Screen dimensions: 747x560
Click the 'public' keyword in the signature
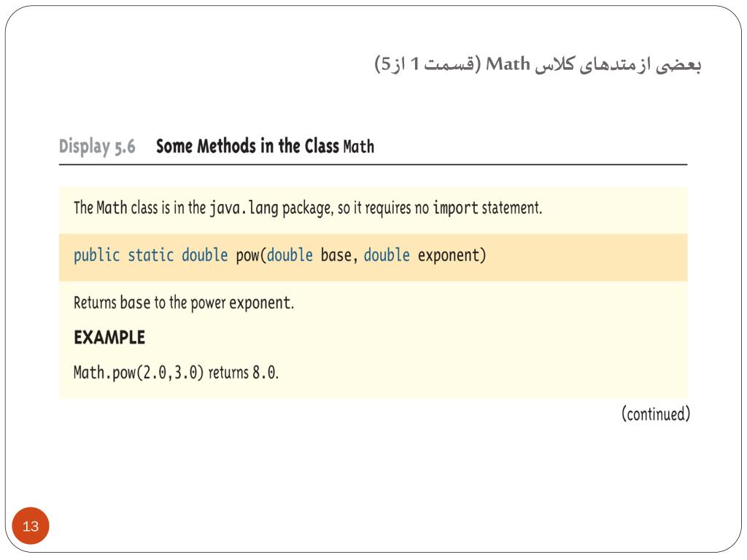[x=97, y=256]
